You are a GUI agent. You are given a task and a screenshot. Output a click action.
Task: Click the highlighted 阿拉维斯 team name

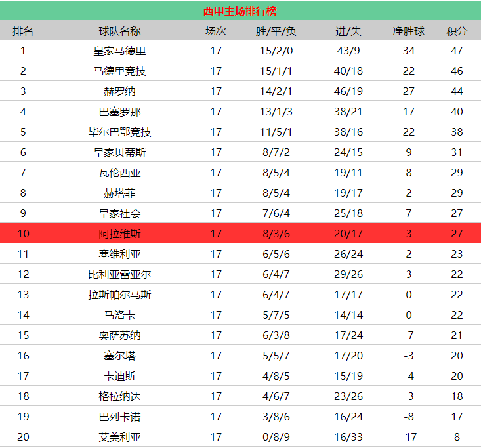(x=119, y=234)
